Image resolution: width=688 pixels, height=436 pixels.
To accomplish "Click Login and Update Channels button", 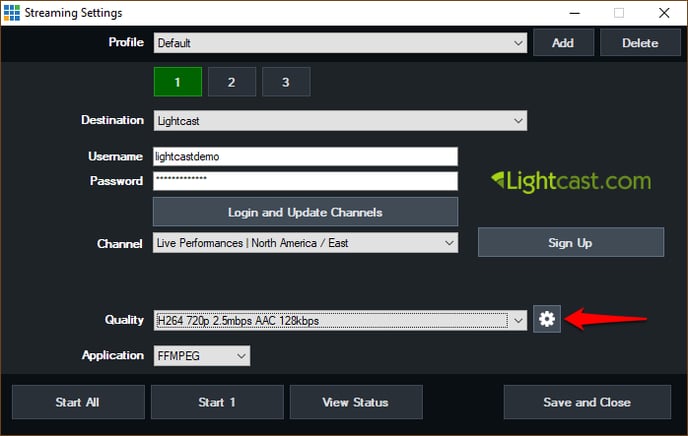I will tap(305, 212).
